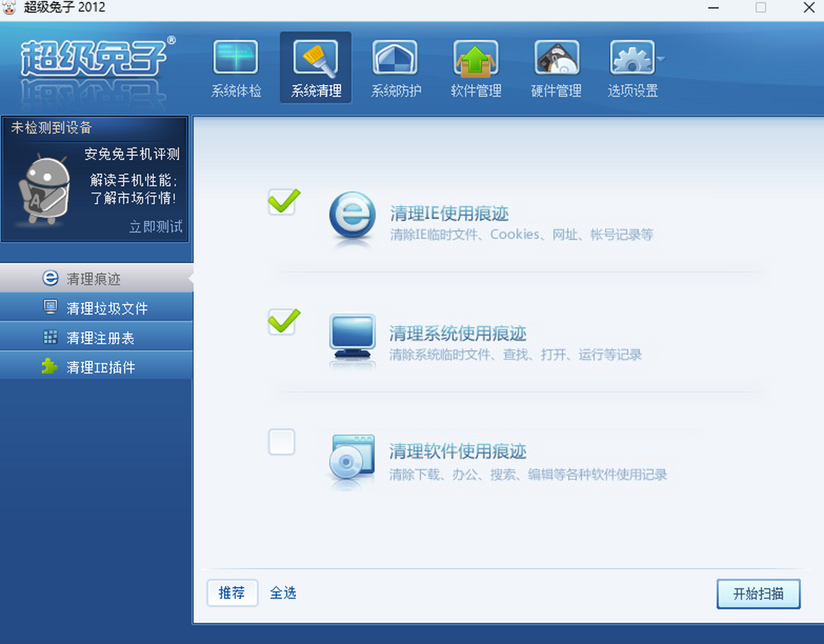824x644 pixels.
Task: Open 系统体检 system checkup icon
Action: point(236,58)
